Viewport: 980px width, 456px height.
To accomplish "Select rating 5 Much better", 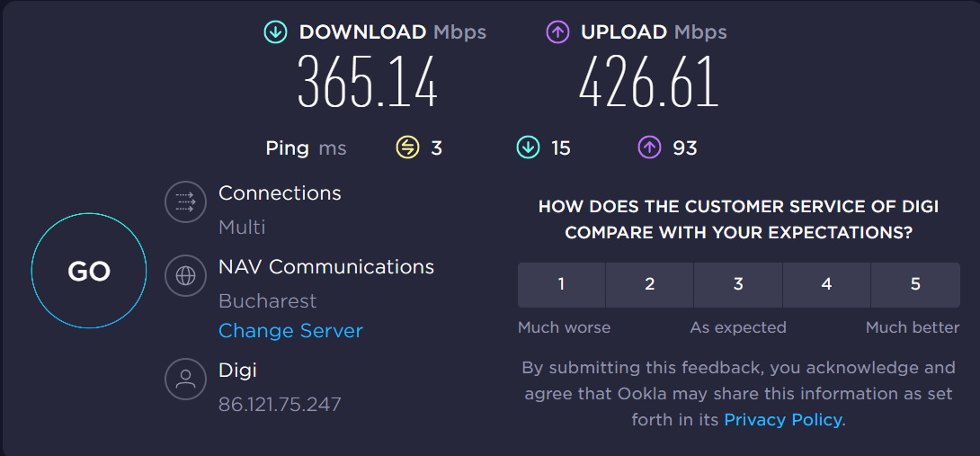I will (x=915, y=284).
